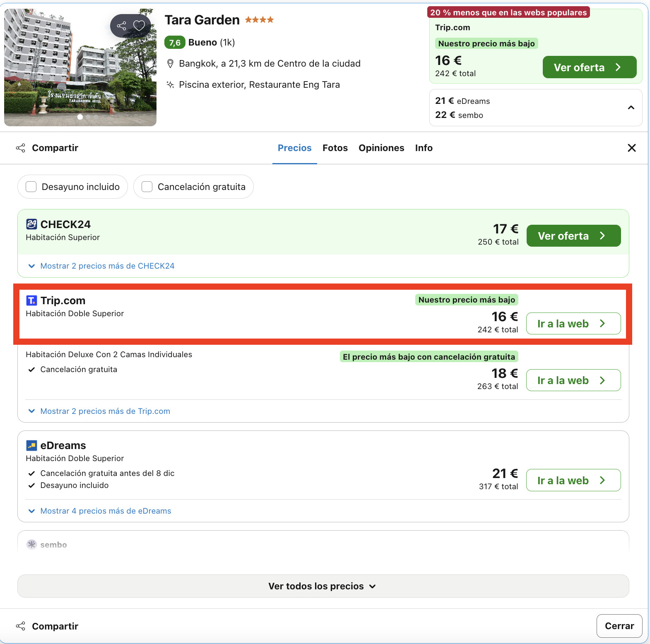Click the share icon on hotel photo
The height and width of the screenshot is (644, 650).
tap(121, 26)
